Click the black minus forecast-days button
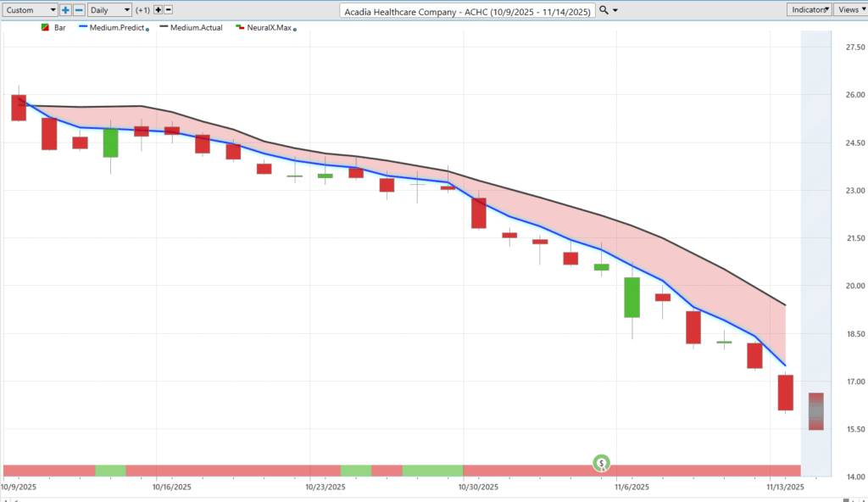This screenshot has width=868, height=502. point(168,10)
